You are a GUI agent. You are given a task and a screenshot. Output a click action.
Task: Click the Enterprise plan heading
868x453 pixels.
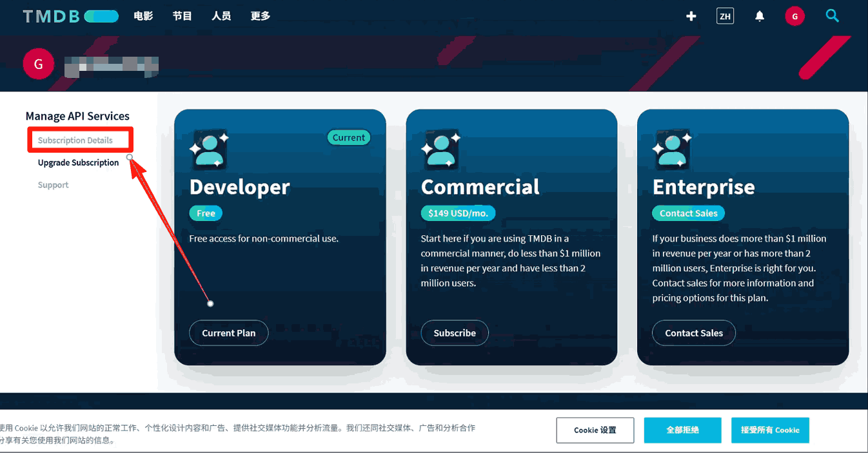point(704,187)
